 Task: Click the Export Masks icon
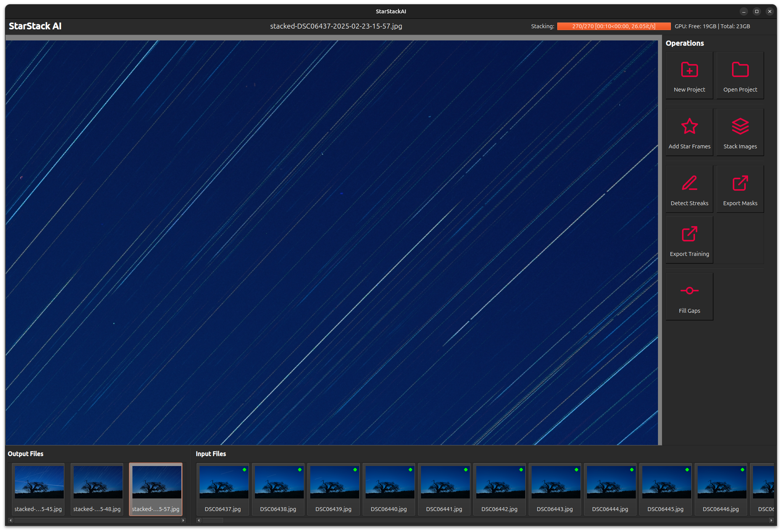point(740,183)
